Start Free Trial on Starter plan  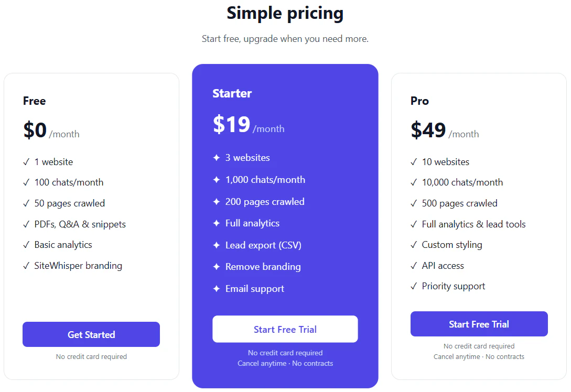point(285,329)
